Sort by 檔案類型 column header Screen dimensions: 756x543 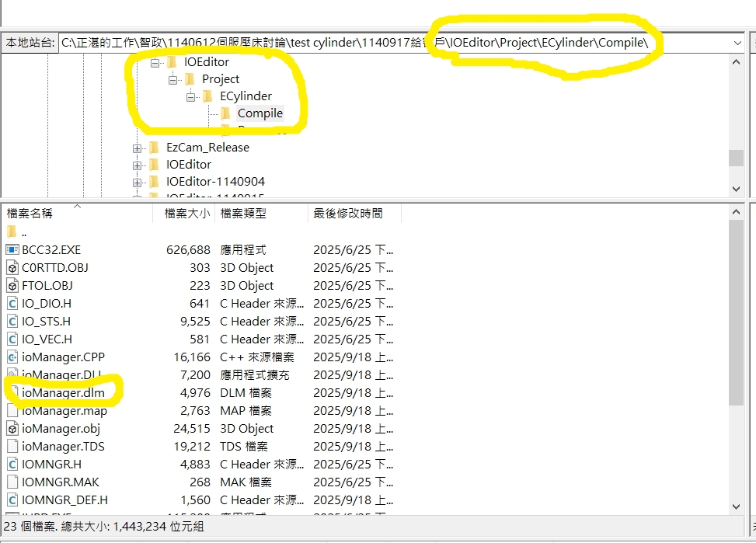coord(243,213)
